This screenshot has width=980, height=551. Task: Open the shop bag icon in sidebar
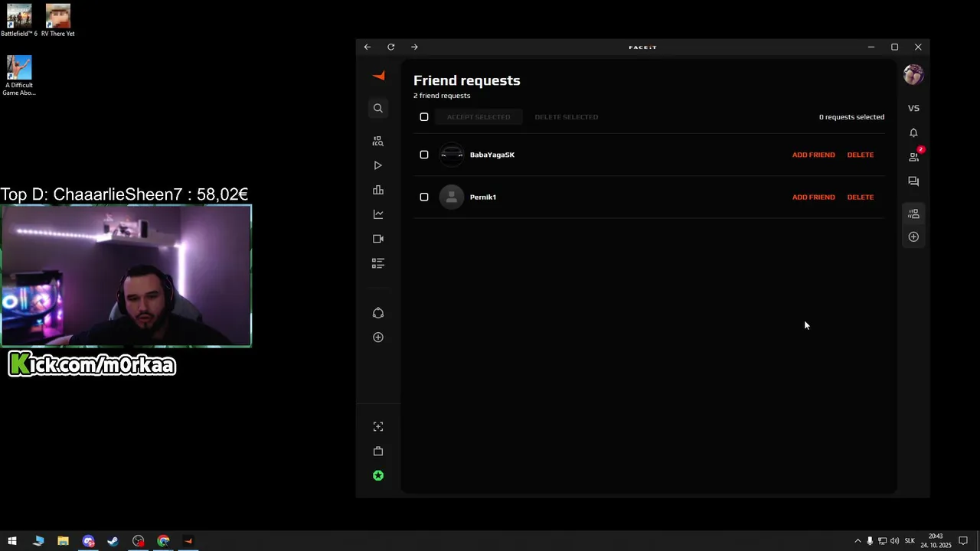click(378, 452)
